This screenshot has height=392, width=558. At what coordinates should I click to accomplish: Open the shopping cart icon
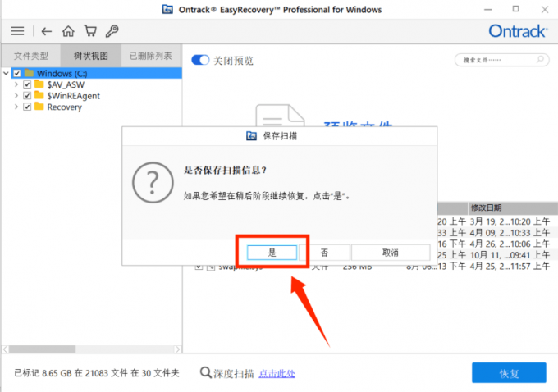tap(90, 31)
